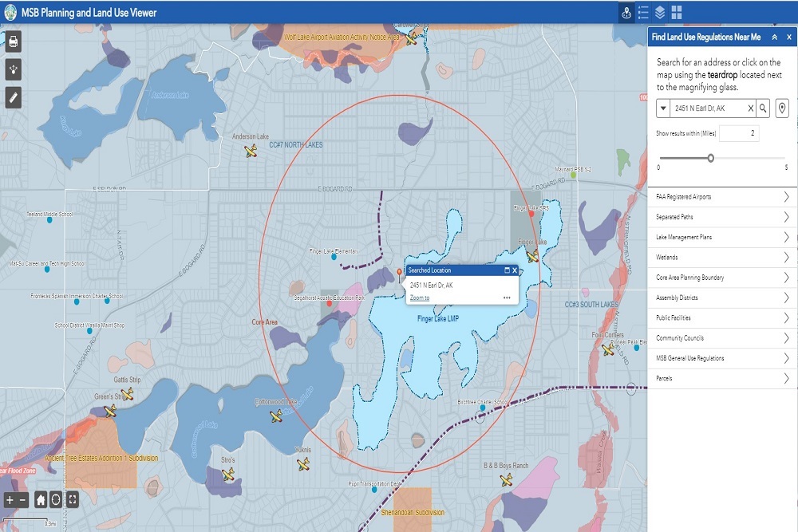Image resolution: width=798 pixels, height=532 pixels.
Task: Expand Public Facilities results
Action: (722, 317)
